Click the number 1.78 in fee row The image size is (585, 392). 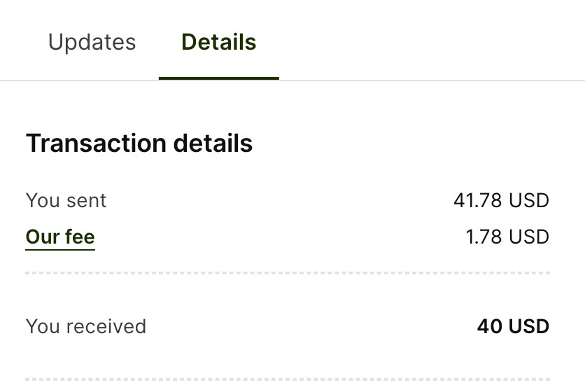pyautogui.click(x=484, y=237)
